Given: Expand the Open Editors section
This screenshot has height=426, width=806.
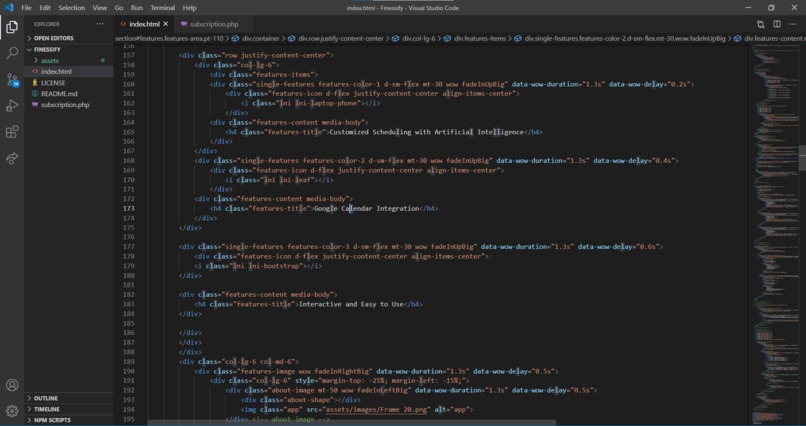Looking at the screenshot, I should 69,38.
